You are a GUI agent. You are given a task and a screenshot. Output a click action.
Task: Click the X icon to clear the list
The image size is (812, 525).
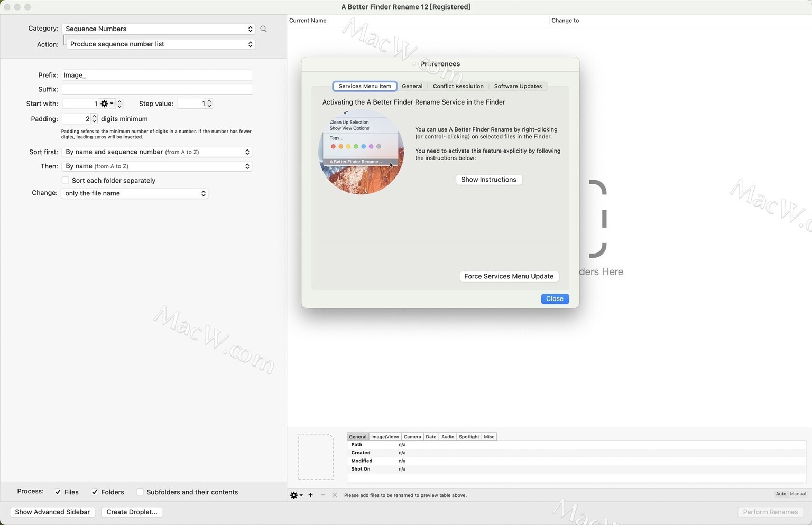[334, 495]
